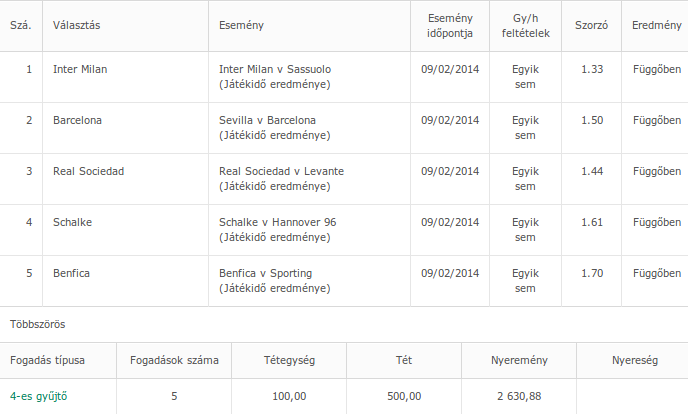The height and width of the screenshot is (414, 688).
Task: Select the Real Sociedad selection cell
Action: [x=88, y=171]
